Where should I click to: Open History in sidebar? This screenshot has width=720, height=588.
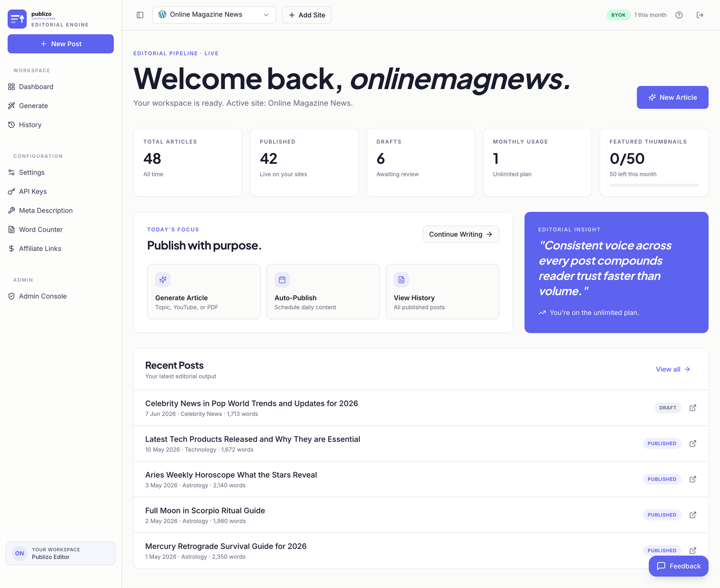click(x=61, y=125)
